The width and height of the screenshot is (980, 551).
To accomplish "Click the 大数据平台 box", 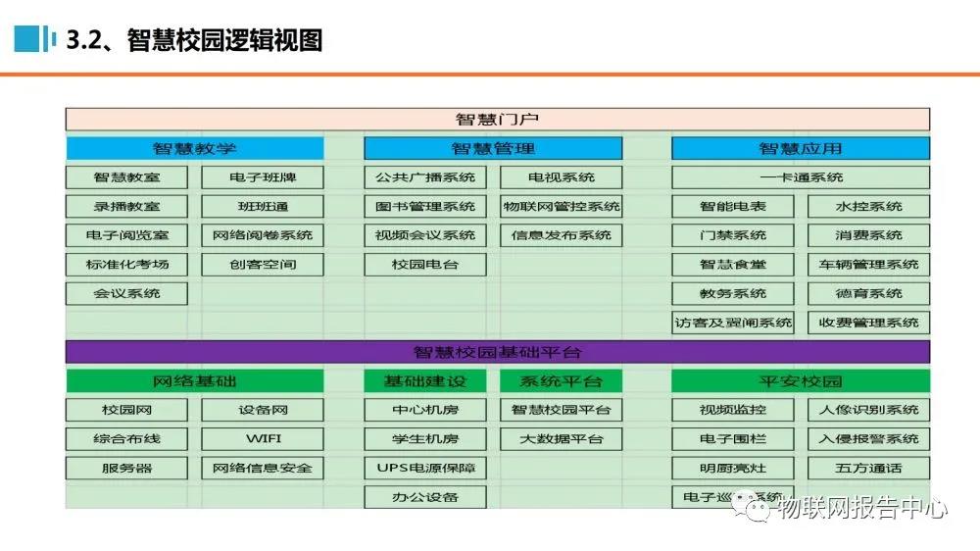I will click(561, 439).
